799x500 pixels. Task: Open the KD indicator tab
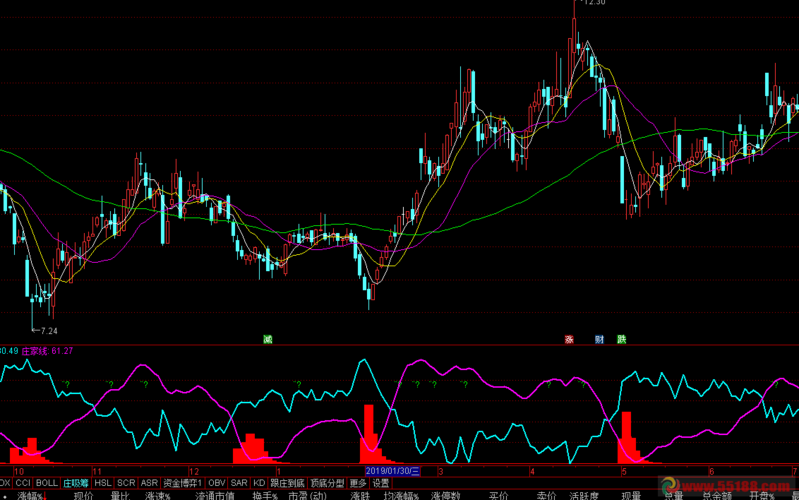(x=259, y=482)
